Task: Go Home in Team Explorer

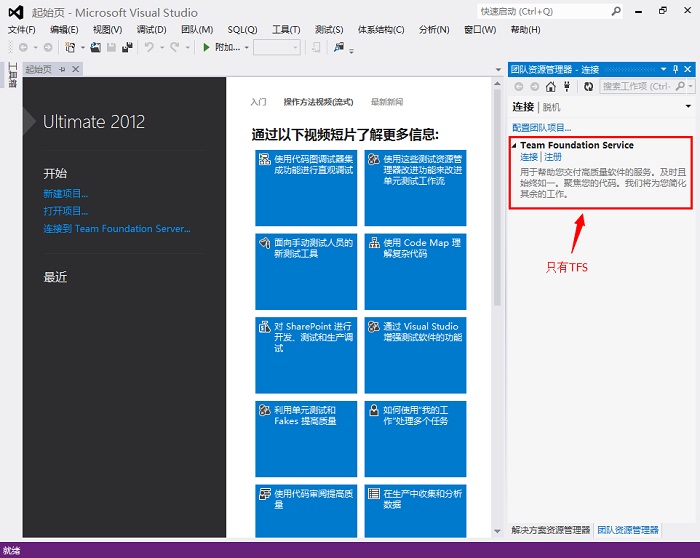Action: click(x=551, y=86)
